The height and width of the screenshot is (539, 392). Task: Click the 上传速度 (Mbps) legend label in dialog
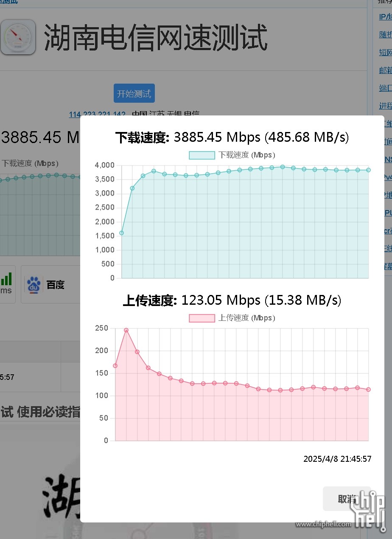click(246, 318)
